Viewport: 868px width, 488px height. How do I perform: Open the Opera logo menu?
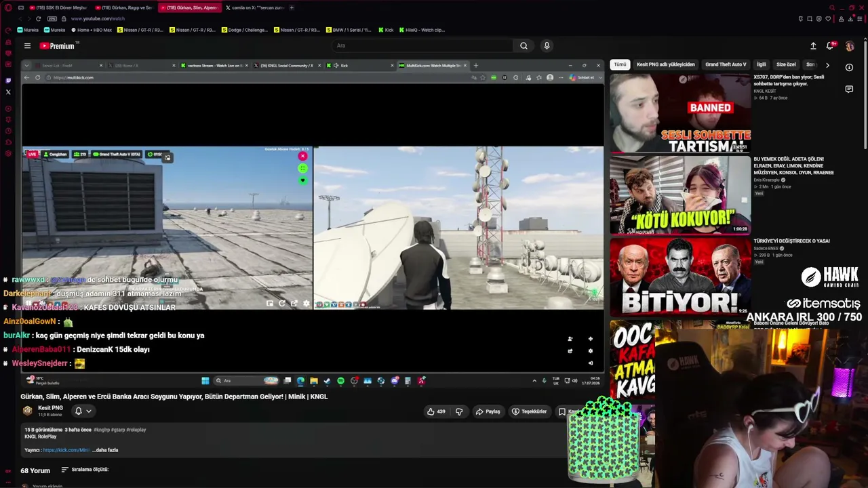tap(8, 7)
